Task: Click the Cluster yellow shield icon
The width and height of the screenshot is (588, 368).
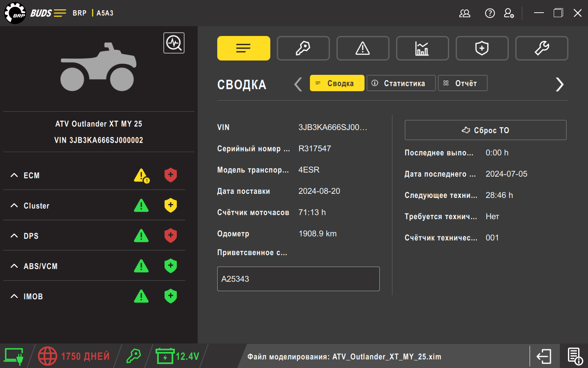Action: [171, 205]
